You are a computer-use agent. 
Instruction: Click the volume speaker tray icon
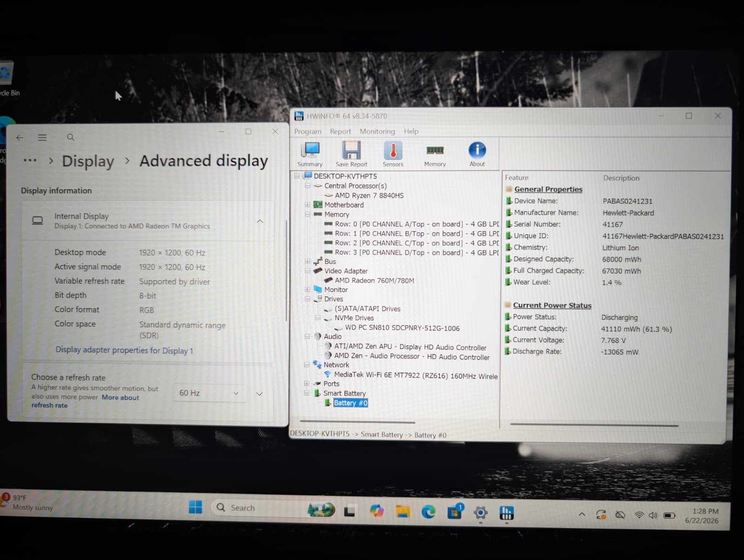point(653,515)
